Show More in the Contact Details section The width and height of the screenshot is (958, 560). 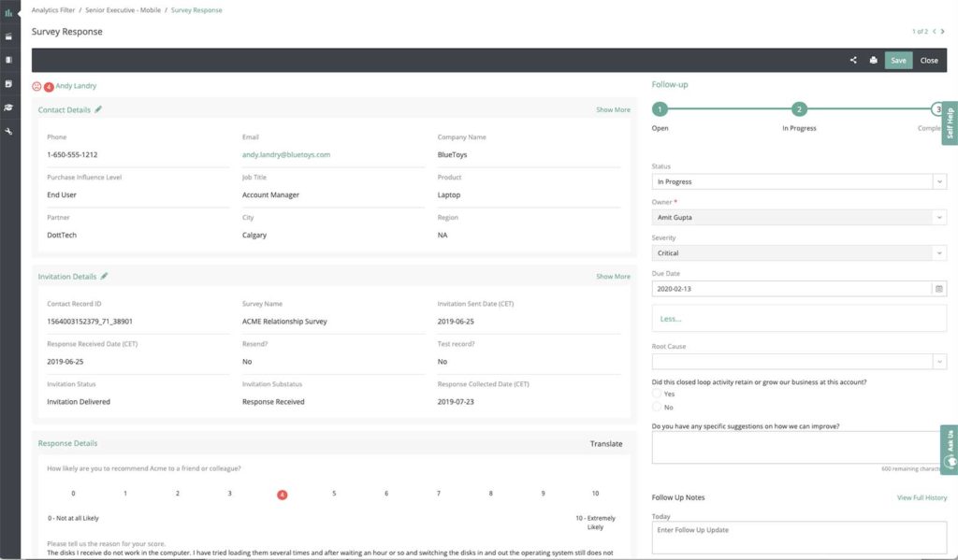click(613, 108)
